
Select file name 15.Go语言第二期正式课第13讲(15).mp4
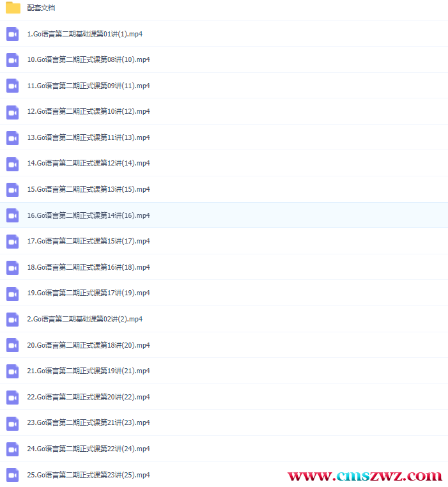[88, 189]
